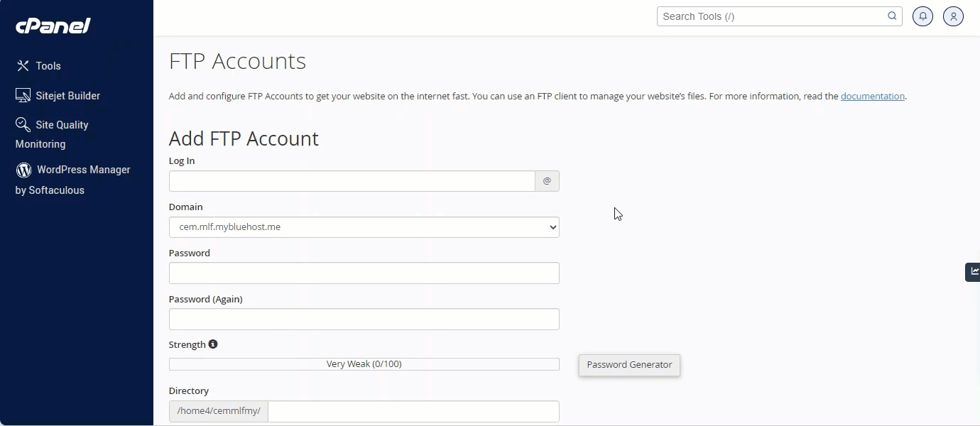Click inside the Log In field
The image size is (980, 426).
pyautogui.click(x=352, y=181)
